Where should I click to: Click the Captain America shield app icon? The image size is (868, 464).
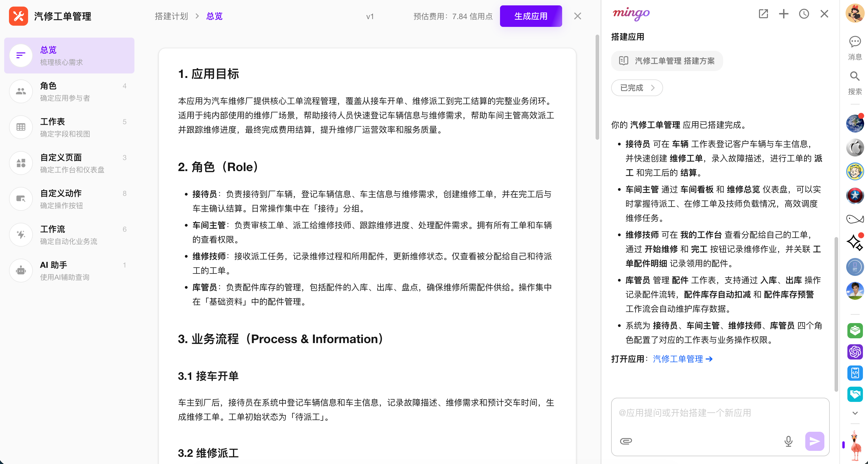pyautogui.click(x=855, y=195)
